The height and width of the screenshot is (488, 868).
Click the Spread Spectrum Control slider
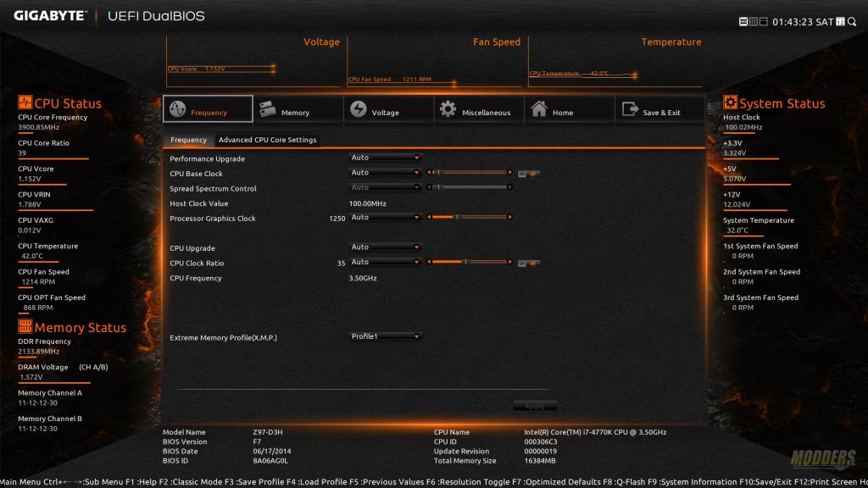click(470, 187)
